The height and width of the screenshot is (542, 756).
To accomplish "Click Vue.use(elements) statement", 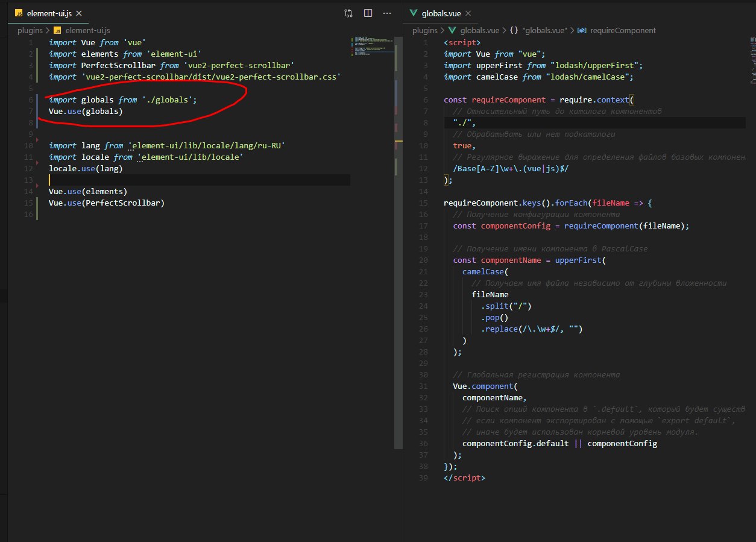I will 88,191.
